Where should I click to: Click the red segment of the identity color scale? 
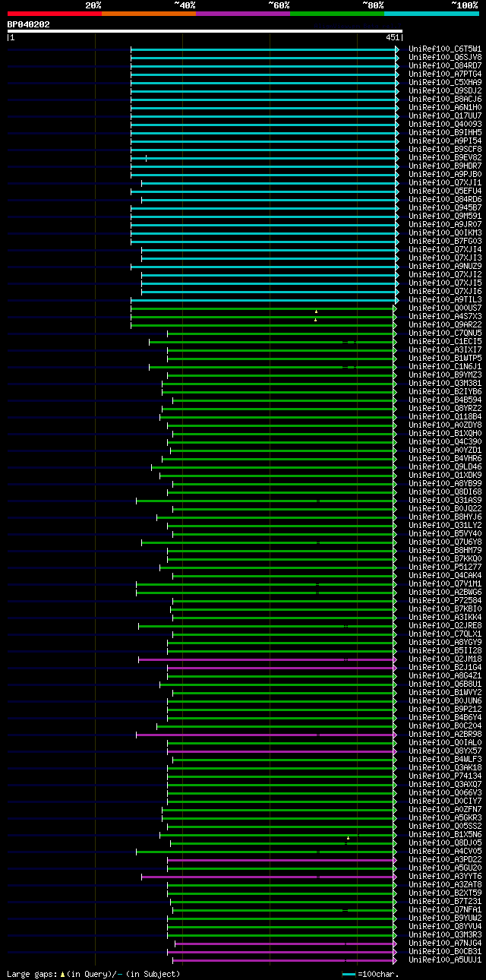coord(55,14)
